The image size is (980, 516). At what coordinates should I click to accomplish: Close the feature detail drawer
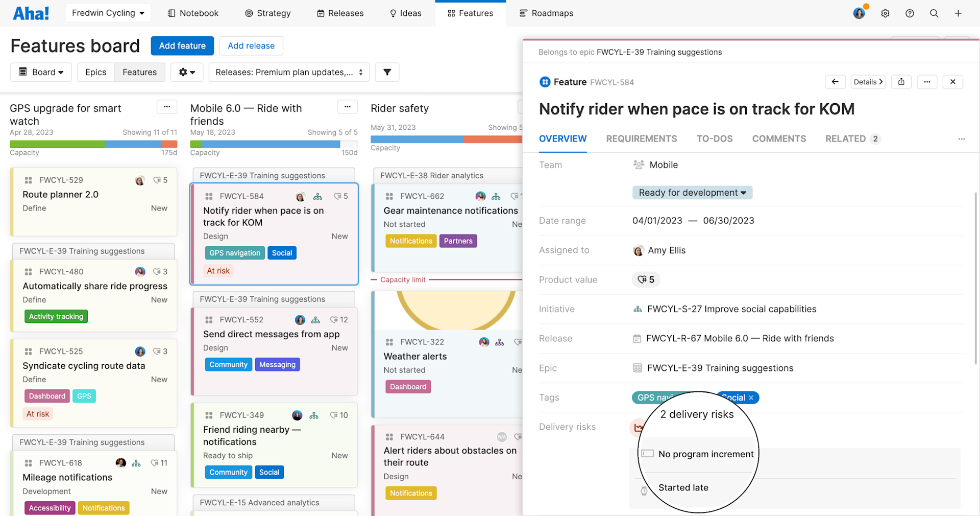(952, 82)
